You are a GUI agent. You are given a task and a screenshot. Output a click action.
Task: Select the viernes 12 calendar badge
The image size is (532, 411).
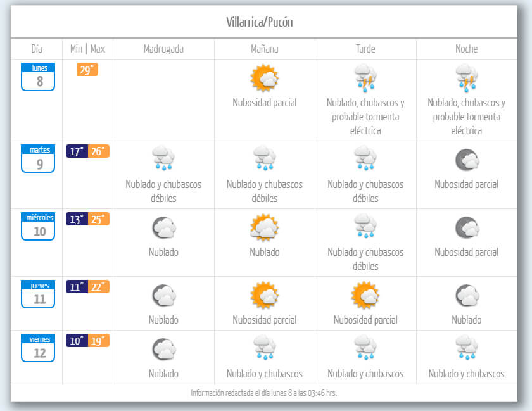[38, 348]
